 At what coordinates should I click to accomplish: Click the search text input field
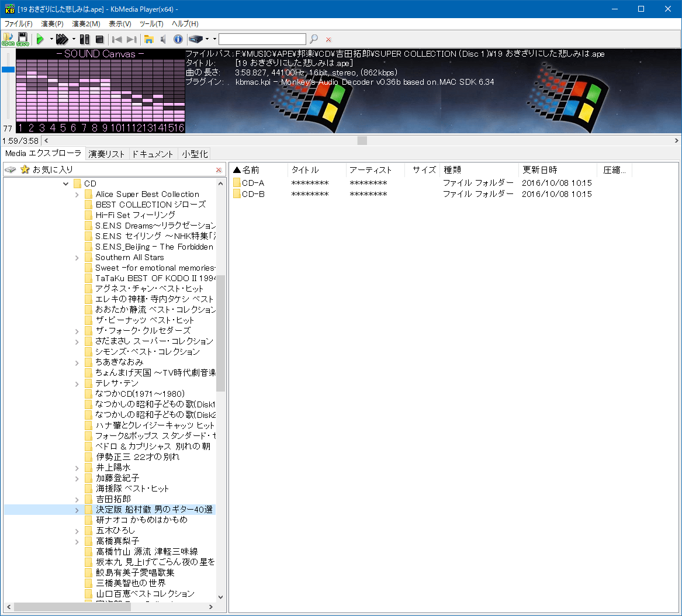262,39
